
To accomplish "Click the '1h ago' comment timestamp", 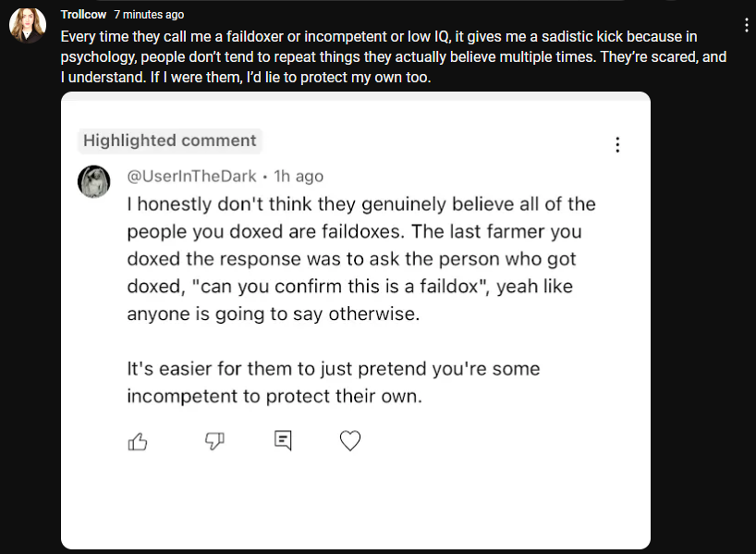I will (299, 176).
